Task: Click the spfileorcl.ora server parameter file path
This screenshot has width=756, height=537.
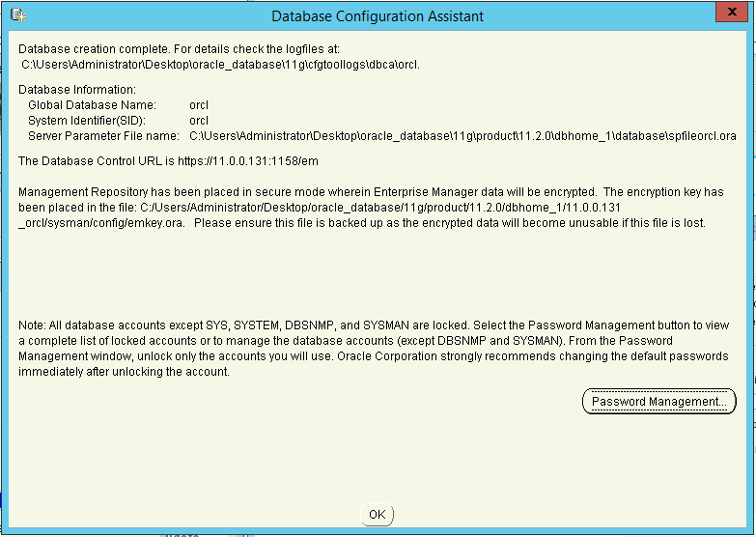Action: pos(462,136)
